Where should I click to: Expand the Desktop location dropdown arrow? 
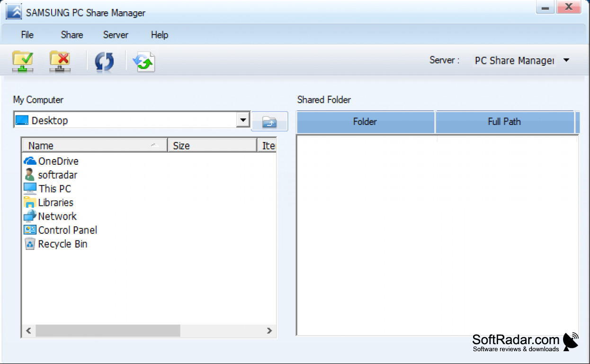(243, 120)
